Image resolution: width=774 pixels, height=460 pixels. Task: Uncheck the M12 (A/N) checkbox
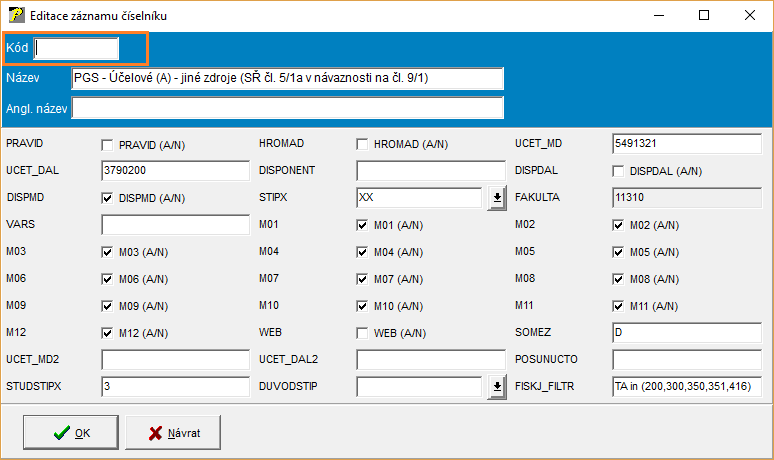(107, 333)
